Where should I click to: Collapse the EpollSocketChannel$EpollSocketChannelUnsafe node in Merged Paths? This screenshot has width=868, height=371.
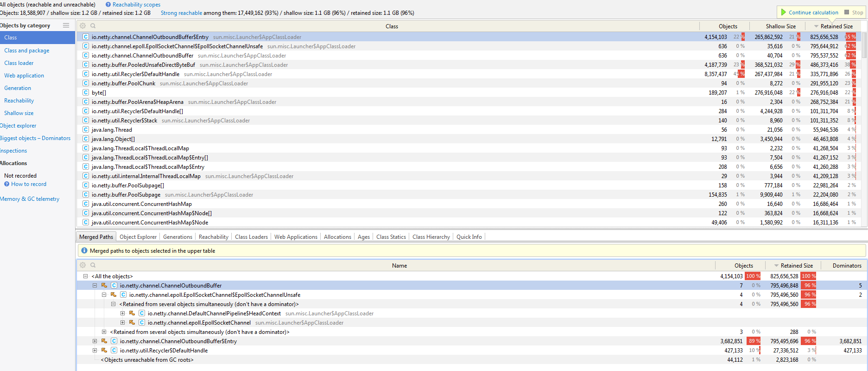pos(104,295)
